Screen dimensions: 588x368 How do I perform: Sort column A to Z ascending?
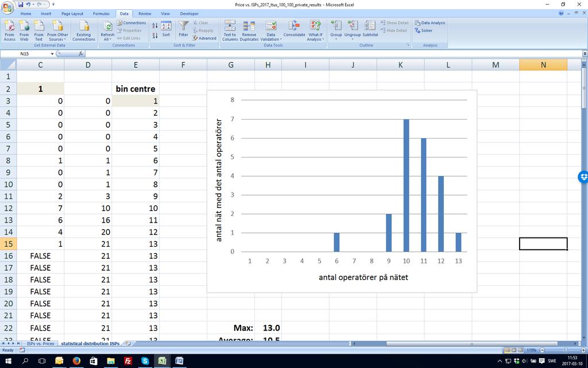tap(155, 25)
